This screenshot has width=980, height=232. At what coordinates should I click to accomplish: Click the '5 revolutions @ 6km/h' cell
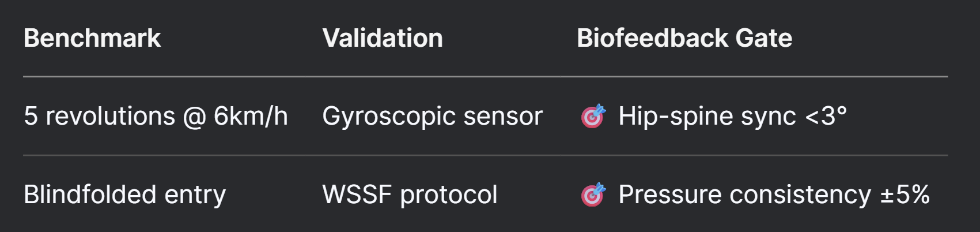pyautogui.click(x=156, y=116)
